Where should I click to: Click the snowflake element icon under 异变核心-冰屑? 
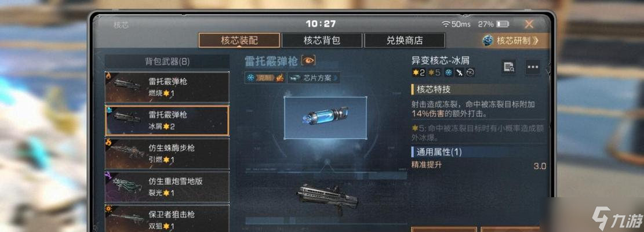click(x=449, y=72)
